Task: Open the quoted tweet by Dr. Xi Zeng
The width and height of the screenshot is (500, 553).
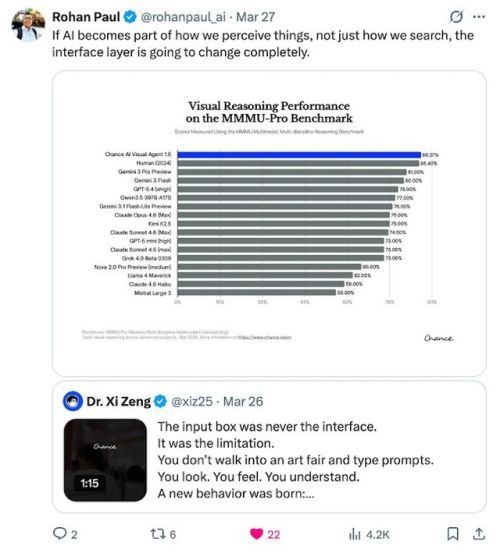Action: pos(269,447)
